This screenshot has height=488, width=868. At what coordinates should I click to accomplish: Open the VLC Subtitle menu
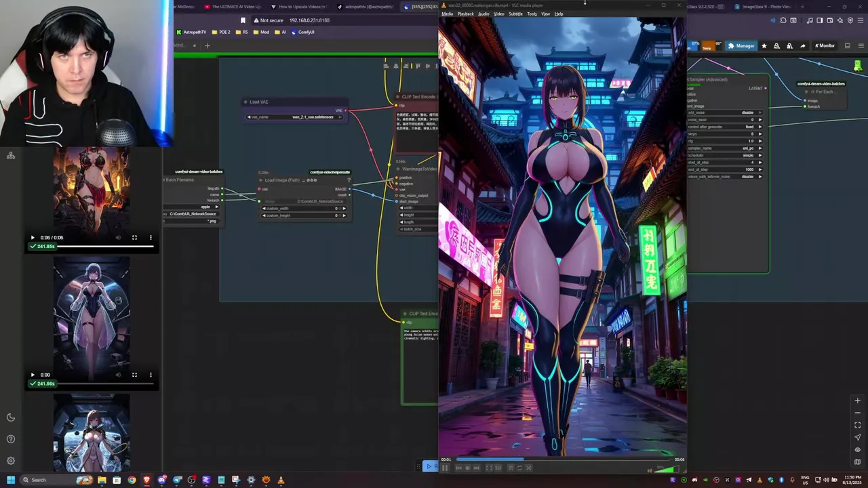(515, 14)
